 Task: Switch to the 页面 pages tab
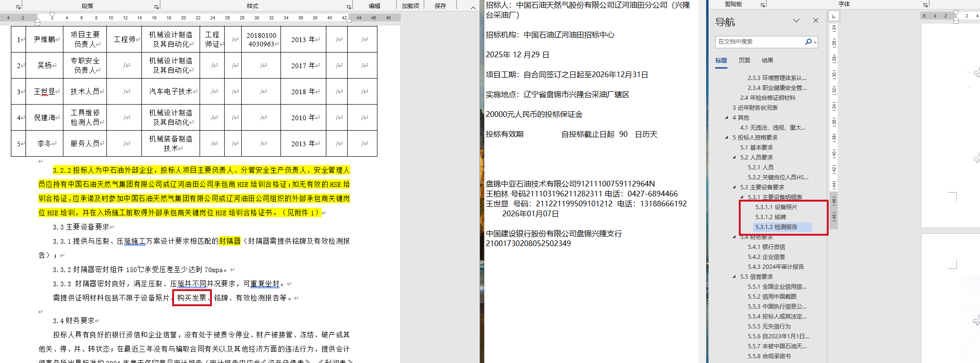[x=744, y=61]
